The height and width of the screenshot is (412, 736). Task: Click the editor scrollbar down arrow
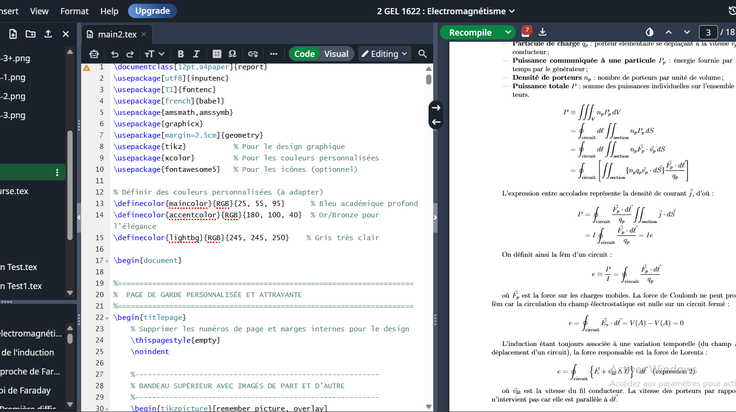[x=429, y=406]
